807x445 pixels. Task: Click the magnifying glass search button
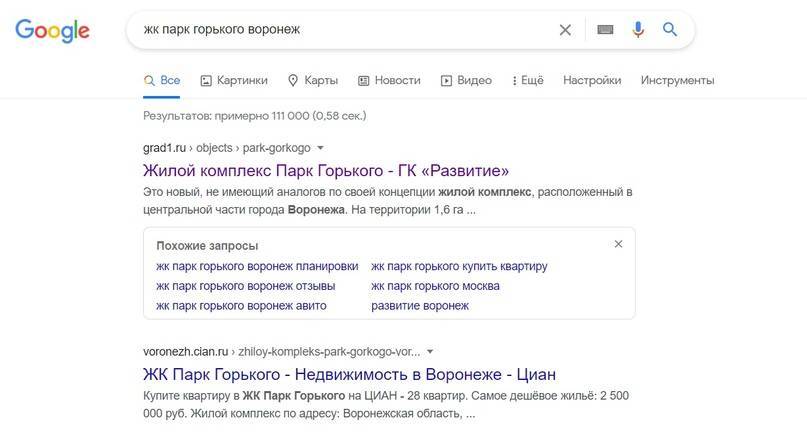tap(671, 30)
